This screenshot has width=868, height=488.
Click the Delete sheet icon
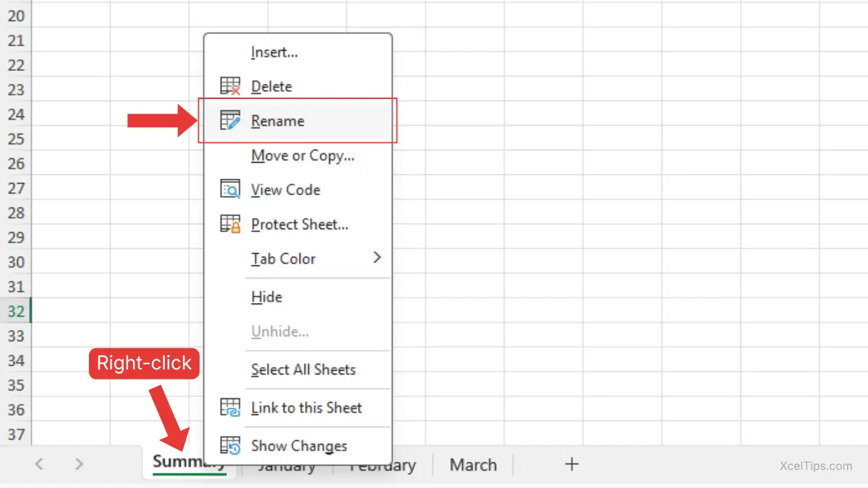click(230, 87)
